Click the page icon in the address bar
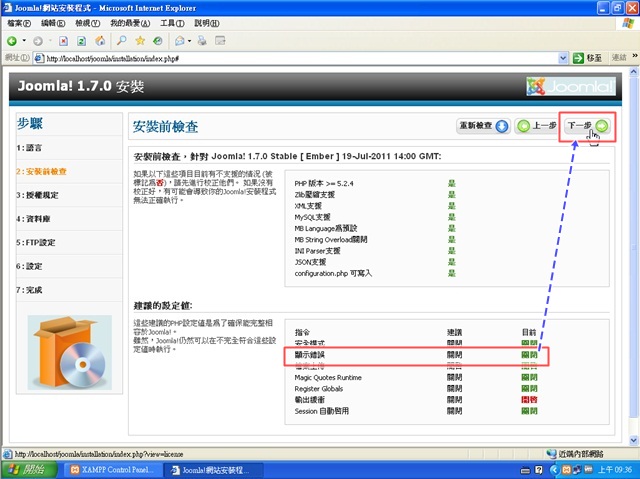 [x=40, y=58]
